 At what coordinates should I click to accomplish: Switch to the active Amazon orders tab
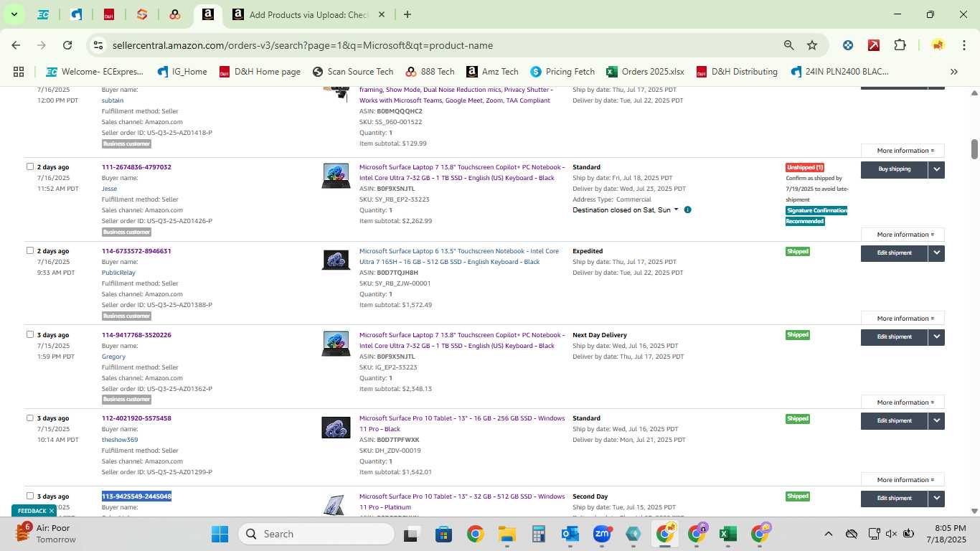click(207, 14)
